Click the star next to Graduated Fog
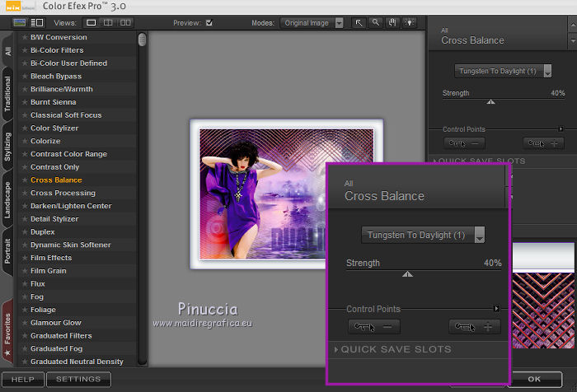Image resolution: width=577 pixels, height=392 pixels. [24, 348]
